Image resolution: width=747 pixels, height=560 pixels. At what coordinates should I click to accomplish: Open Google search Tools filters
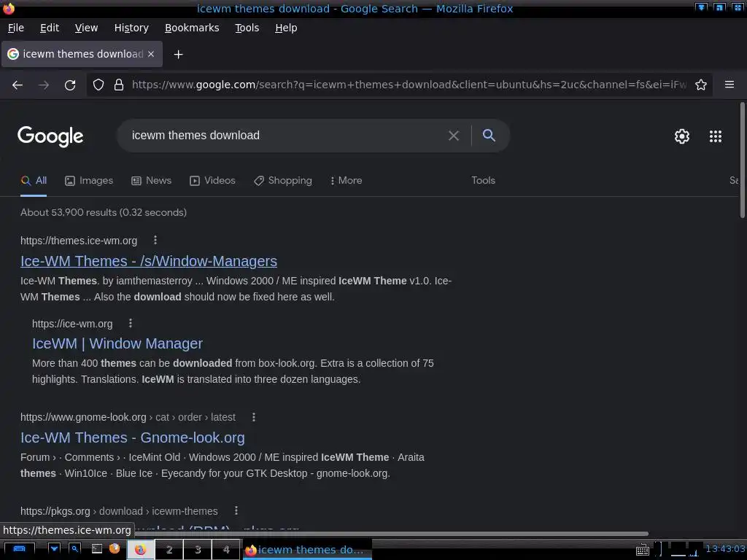pos(483,181)
